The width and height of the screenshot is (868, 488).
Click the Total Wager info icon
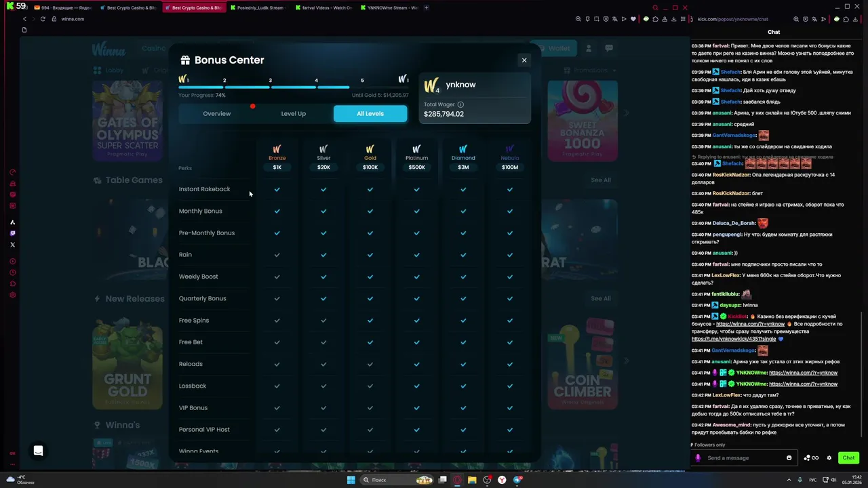click(460, 104)
